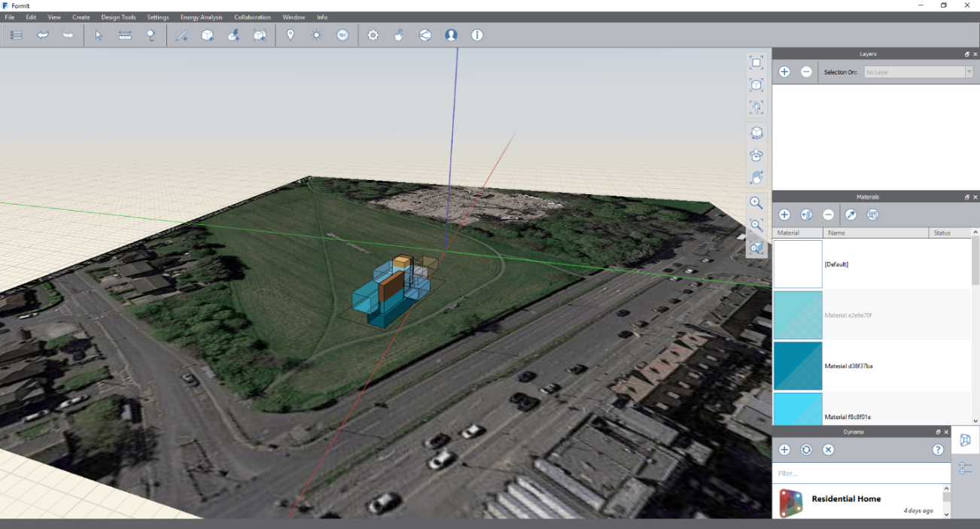The height and width of the screenshot is (529, 980).
Task: Toggle the 360 view mode
Action: coord(342,35)
